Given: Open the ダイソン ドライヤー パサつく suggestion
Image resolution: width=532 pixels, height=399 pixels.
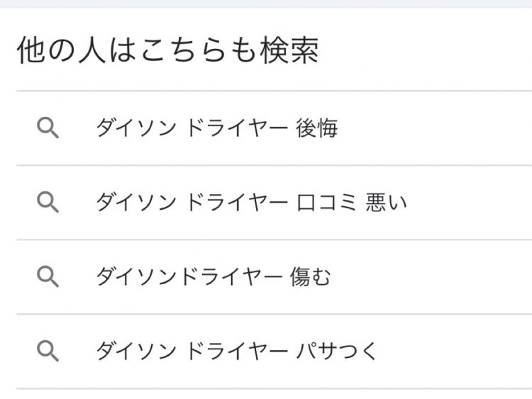Looking at the screenshot, I should tap(274, 352).
